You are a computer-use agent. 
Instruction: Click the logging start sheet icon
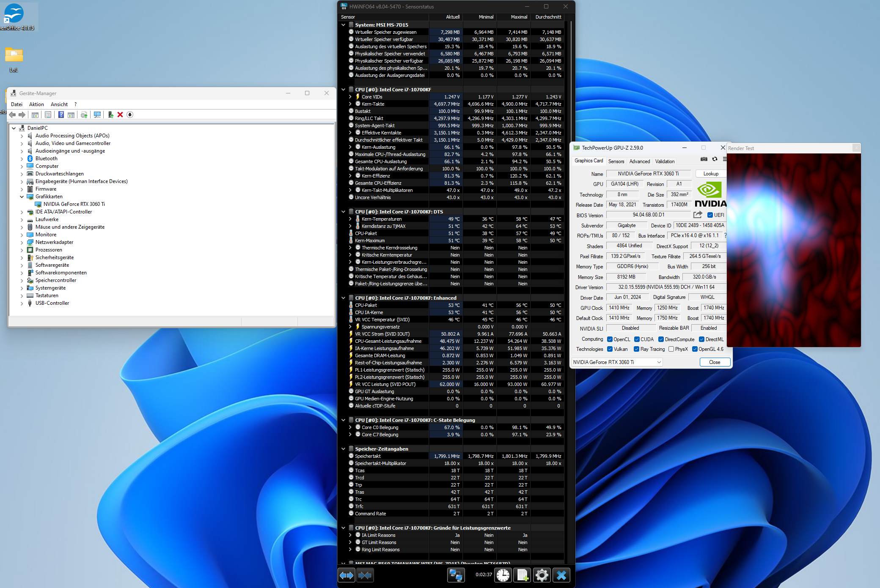[522, 575]
